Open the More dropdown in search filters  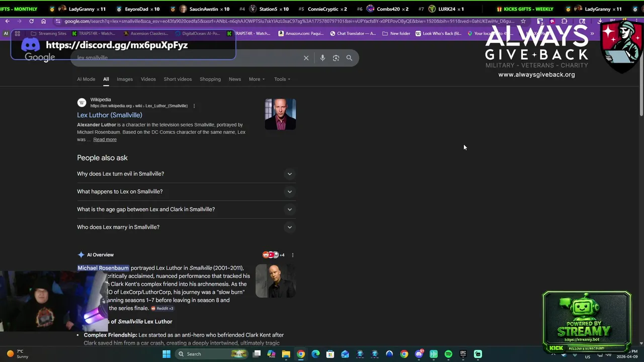tap(257, 79)
